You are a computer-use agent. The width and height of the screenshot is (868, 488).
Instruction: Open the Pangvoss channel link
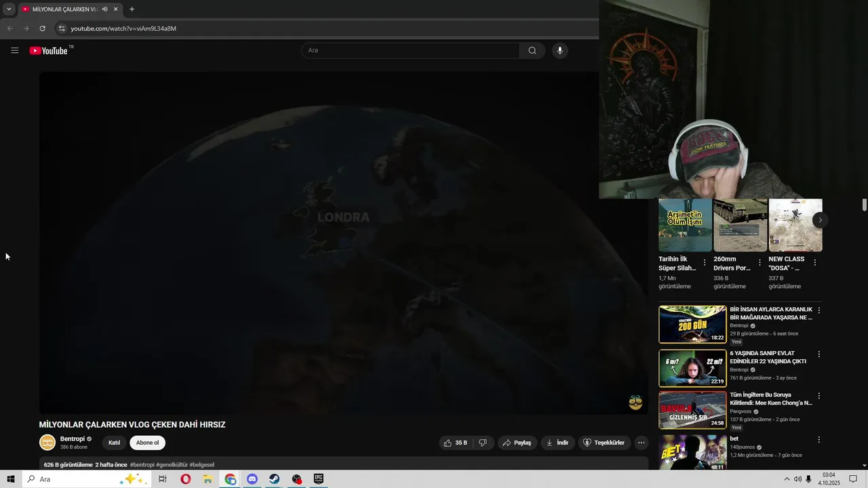click(741, 411)
